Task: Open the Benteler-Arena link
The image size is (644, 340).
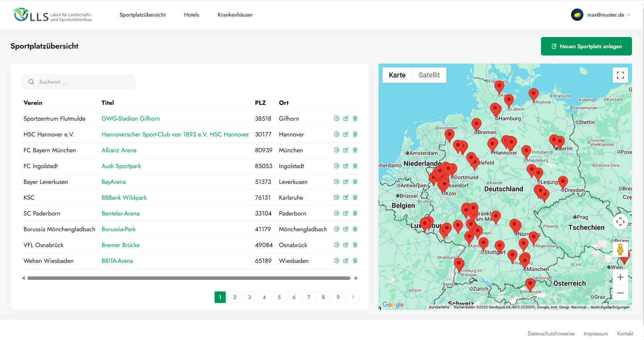Action: [x=120, y=214]
